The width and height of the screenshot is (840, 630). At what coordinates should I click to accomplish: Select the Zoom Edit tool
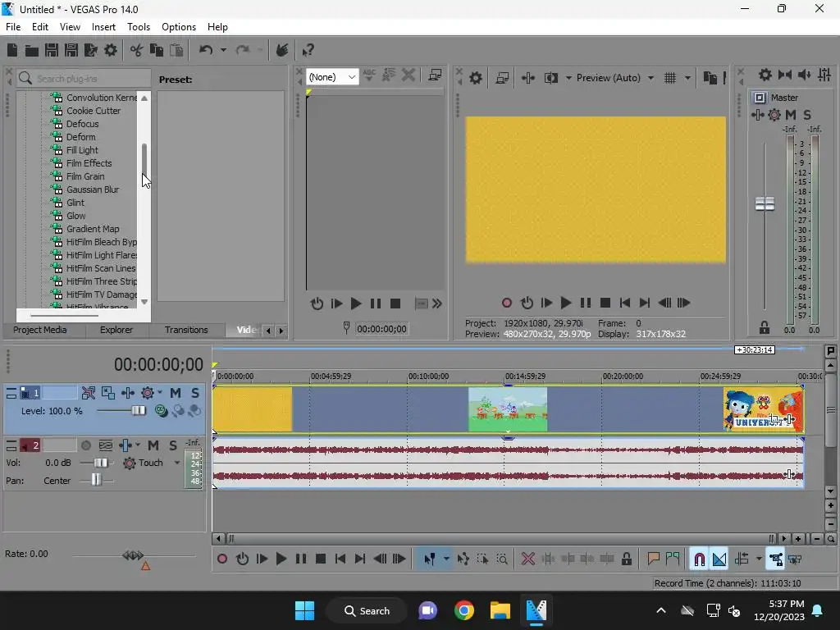(502, 559)
